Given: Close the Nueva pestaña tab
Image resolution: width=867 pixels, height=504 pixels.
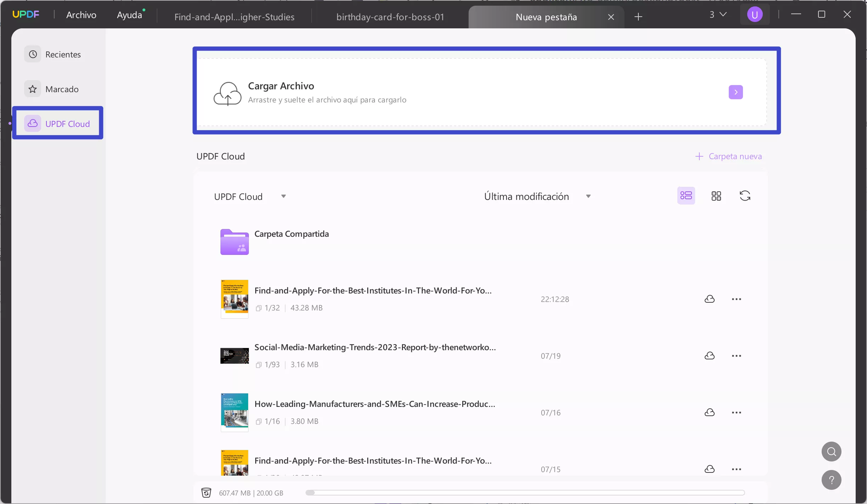Looking at the screenshot, I should [x=611, y=17].
